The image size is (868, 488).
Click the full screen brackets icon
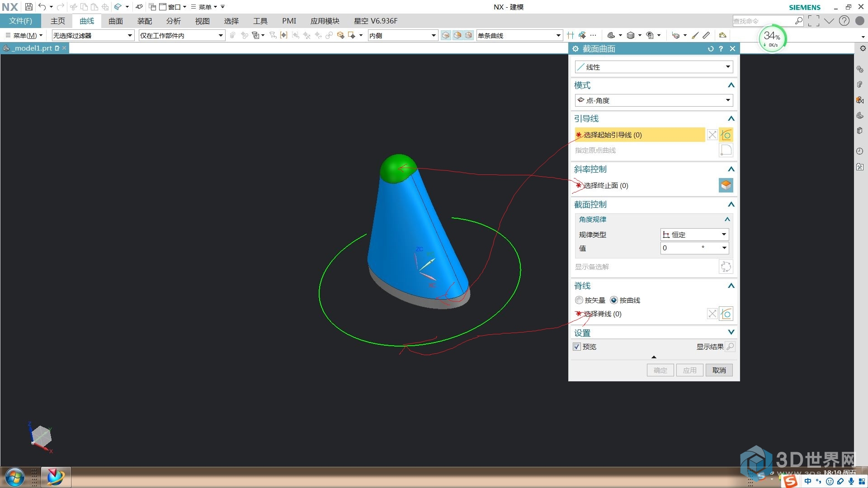tap(814, 21)
